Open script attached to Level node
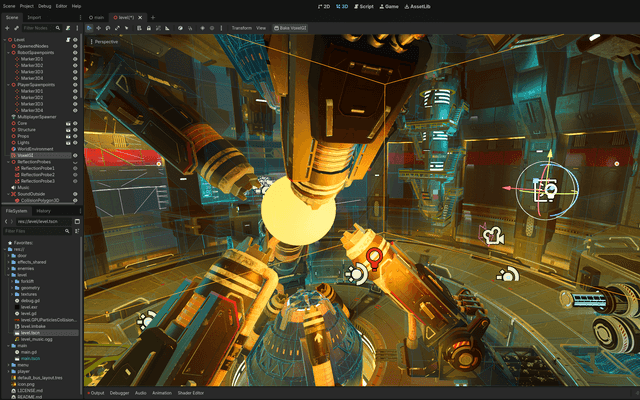This screenshot has height=400, width=640. click(68, 40)
